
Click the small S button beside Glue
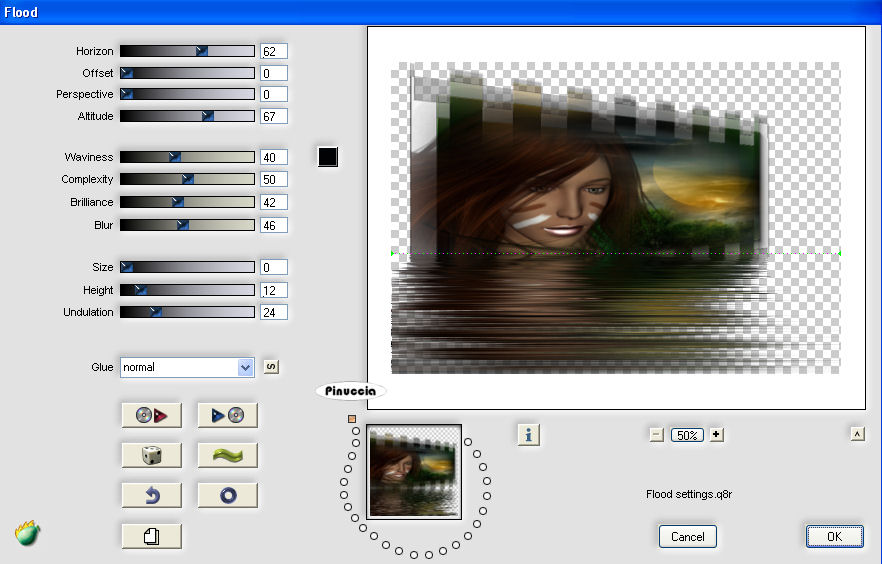pos(271,367)
